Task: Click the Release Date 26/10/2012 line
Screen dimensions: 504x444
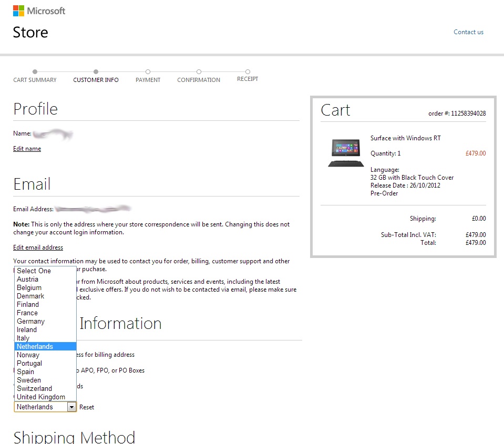Action: coord(405,185)
